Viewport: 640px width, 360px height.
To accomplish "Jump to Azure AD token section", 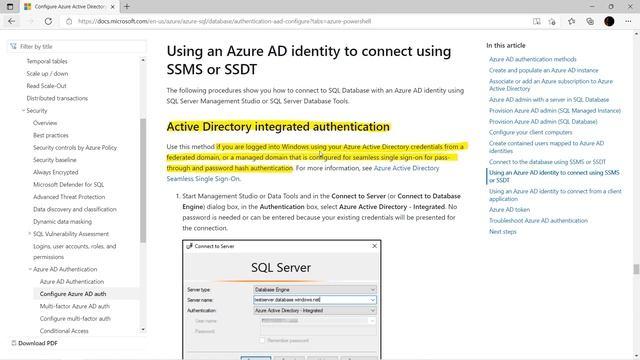I will (509, 209).
